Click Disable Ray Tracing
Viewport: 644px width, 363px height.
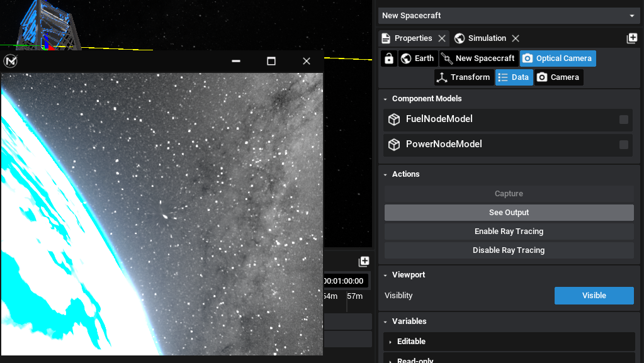pos(509,250)
